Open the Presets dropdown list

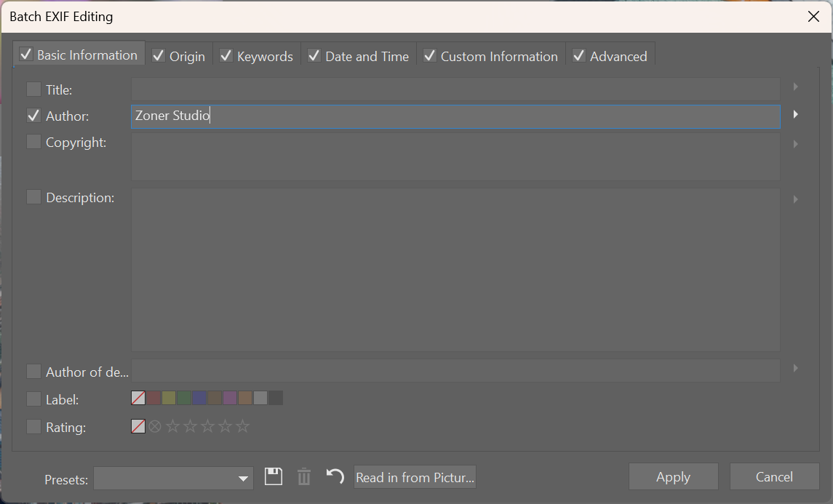click(x=173, y=478)
